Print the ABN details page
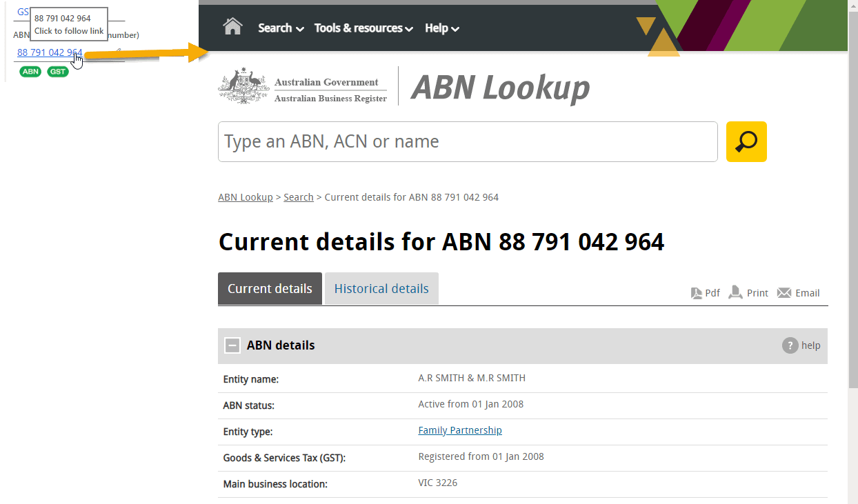 pyautogui.click(x=748, y=293)
